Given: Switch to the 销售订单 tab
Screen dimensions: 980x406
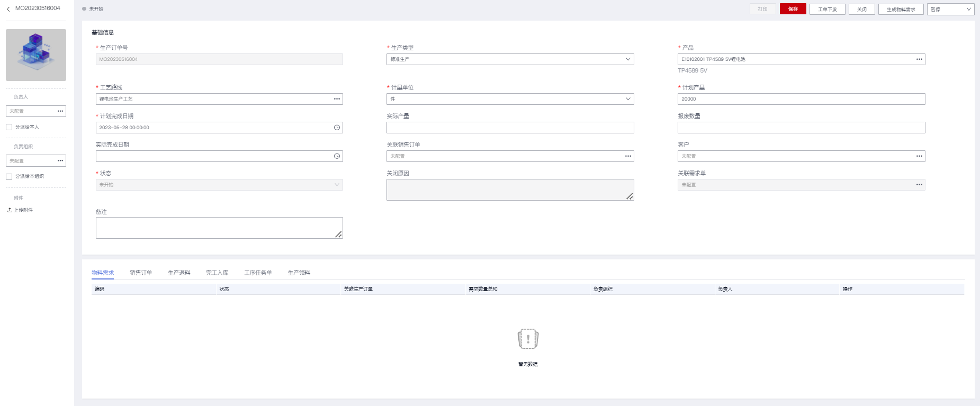Looking at the screenshot, I should tap(141, 273).
